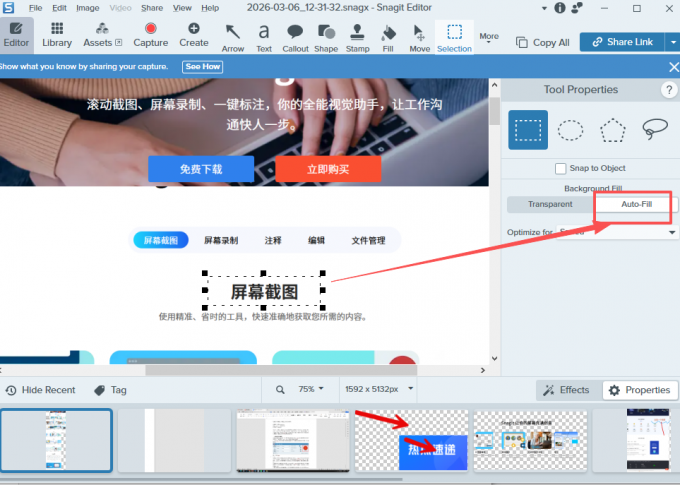Open the Editor view

[x=16, y=35]
